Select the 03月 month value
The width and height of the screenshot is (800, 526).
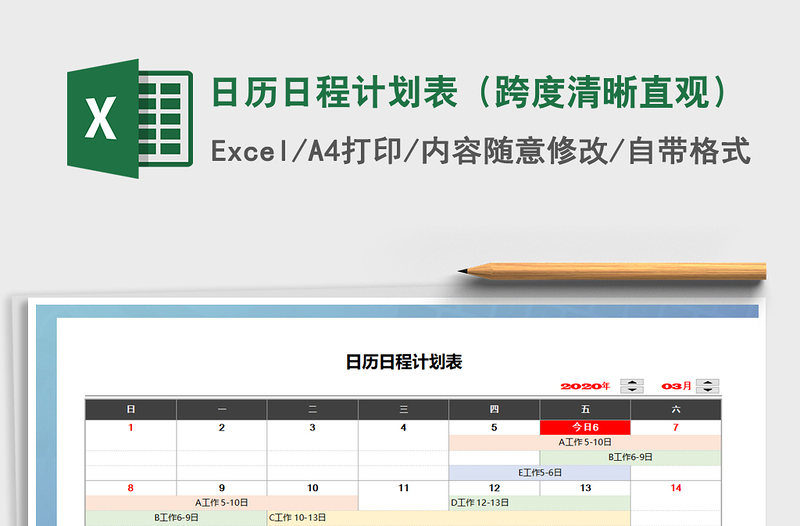677,386
